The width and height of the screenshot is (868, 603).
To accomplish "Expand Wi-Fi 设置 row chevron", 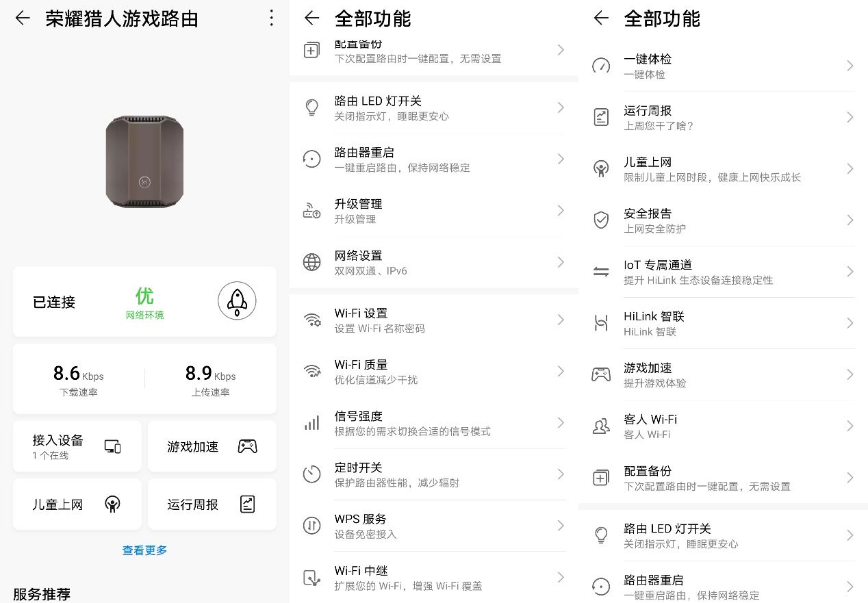I will pos(561,320).
